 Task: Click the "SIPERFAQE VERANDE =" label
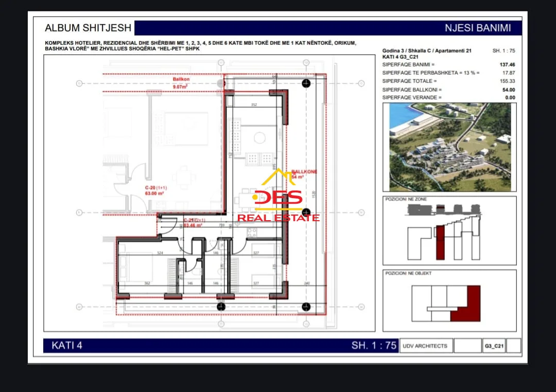(x=412, y=97)
